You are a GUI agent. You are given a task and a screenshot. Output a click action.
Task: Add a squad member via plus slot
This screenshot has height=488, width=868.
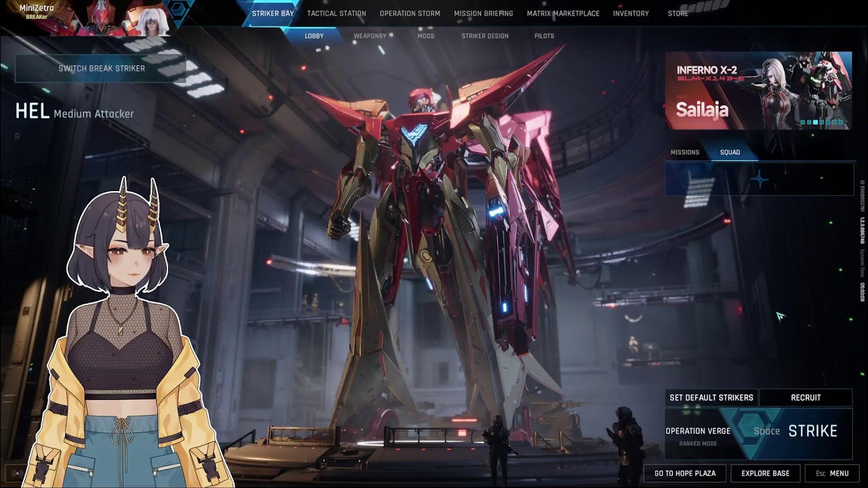[x=759, y=180]
